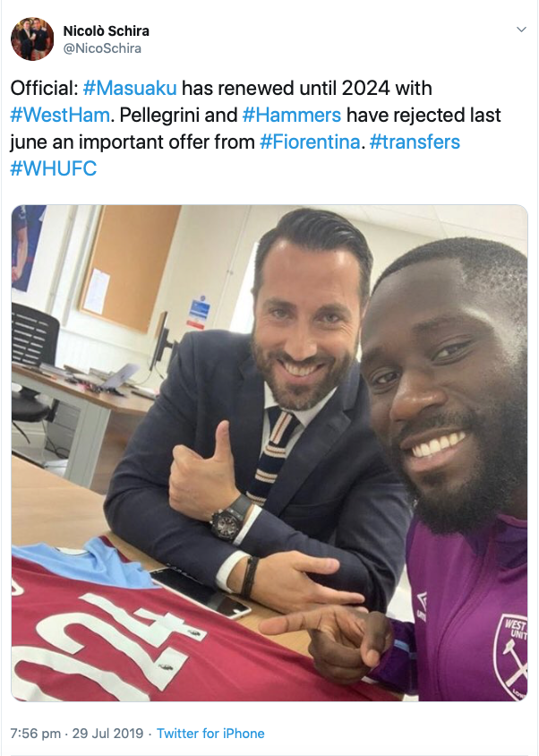Open the #Fiorentina hashtag
539x756 pixels.
click(310, 142)
